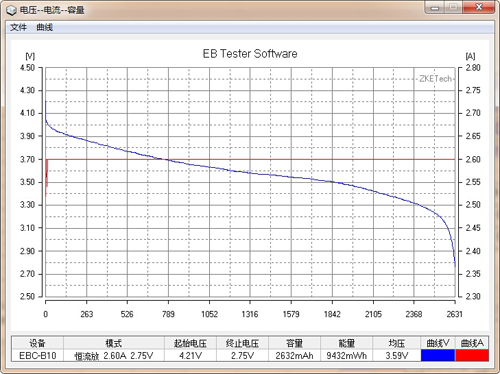Image resolution: width=500 pixels, height=374 pixels.
Task: Click the 2632mAh capacity value
Action: pos(294,356)
